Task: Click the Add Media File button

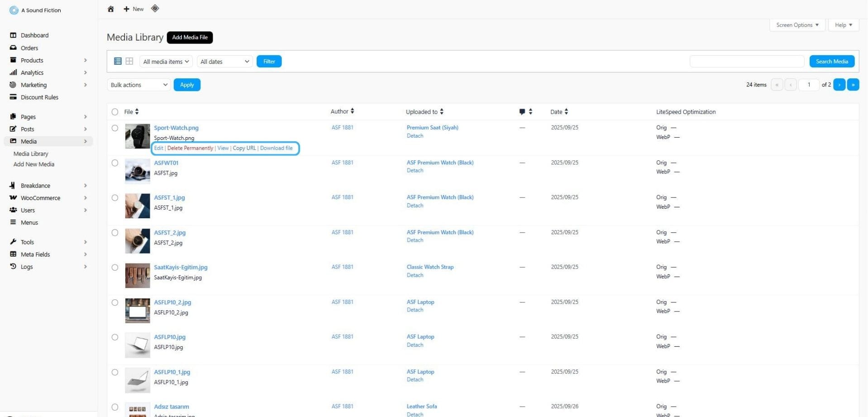Action: (190, 38)
